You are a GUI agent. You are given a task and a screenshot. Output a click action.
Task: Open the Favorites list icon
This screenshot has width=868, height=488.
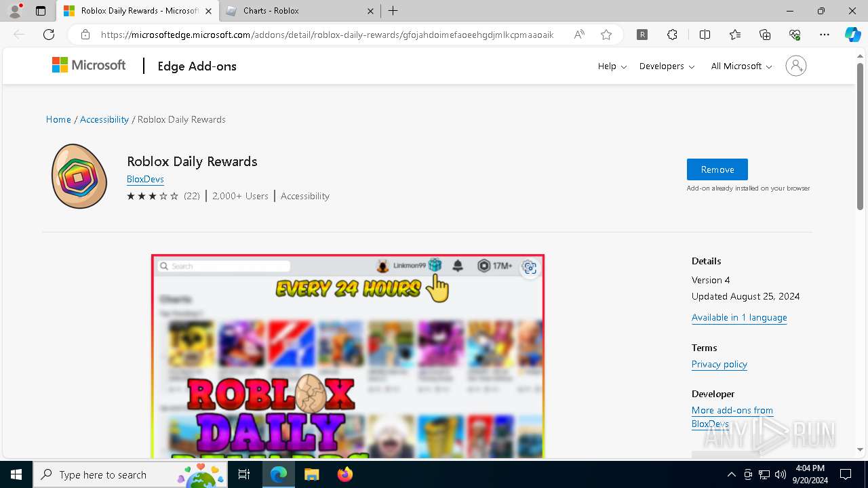pyautogui.click(x=735, y=35)
